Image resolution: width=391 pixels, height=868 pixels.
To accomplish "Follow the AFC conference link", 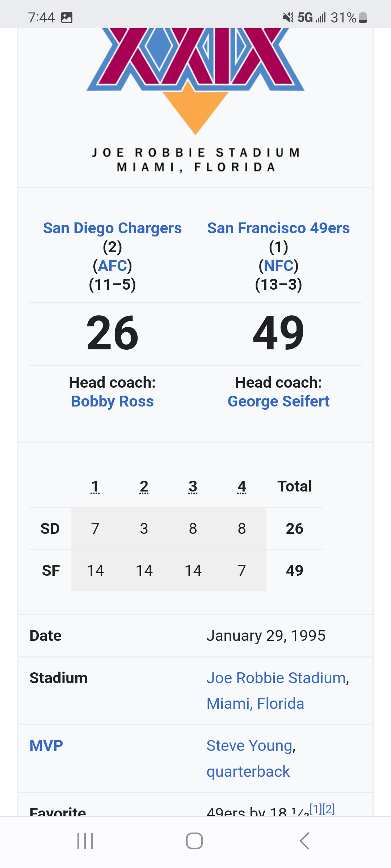I will click(112, 266).
